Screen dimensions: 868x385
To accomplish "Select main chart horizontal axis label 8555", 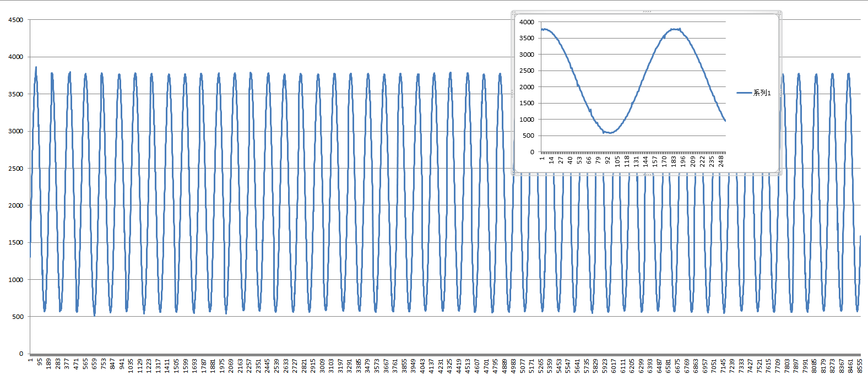I will tap(860, 366).
